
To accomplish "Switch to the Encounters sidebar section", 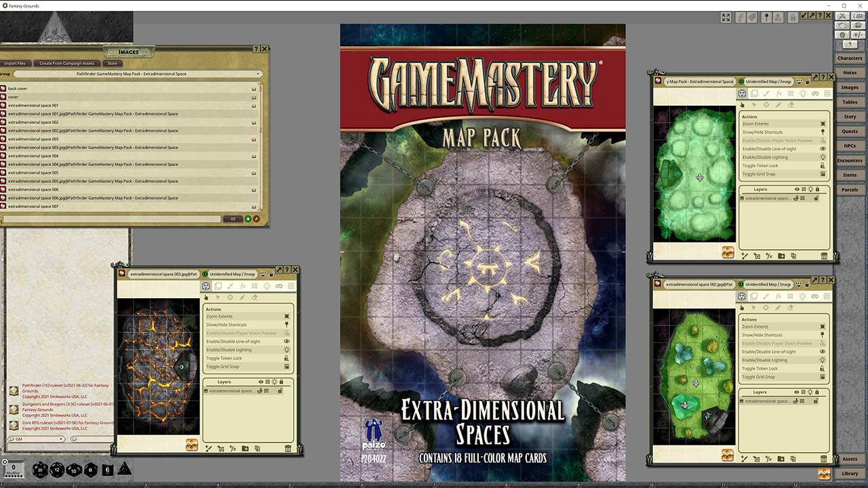I will [x=850, y=160].
